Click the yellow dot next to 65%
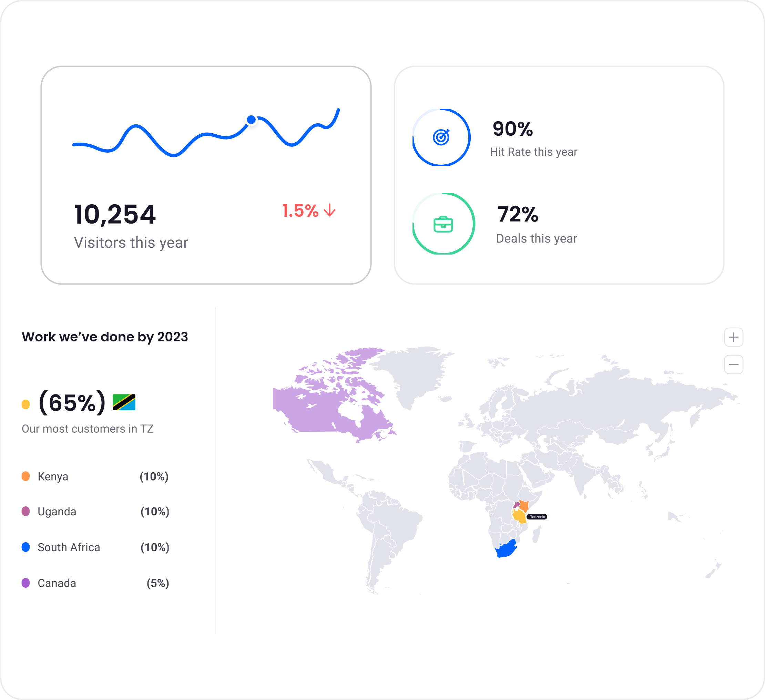 (26, 404)
